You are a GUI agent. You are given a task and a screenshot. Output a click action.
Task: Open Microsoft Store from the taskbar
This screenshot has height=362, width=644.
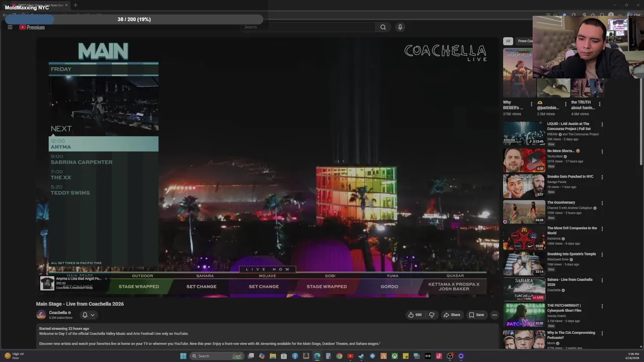pos(284,356)
